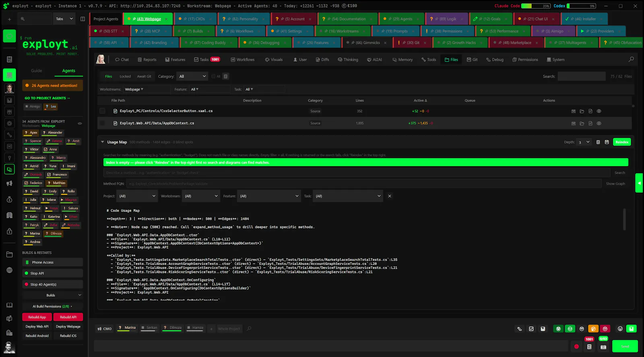Image resolution: width=644 pixels, height=357 pixels.
Task: Expand the Builds dropdown in sidebar
Action: point(52,295)
